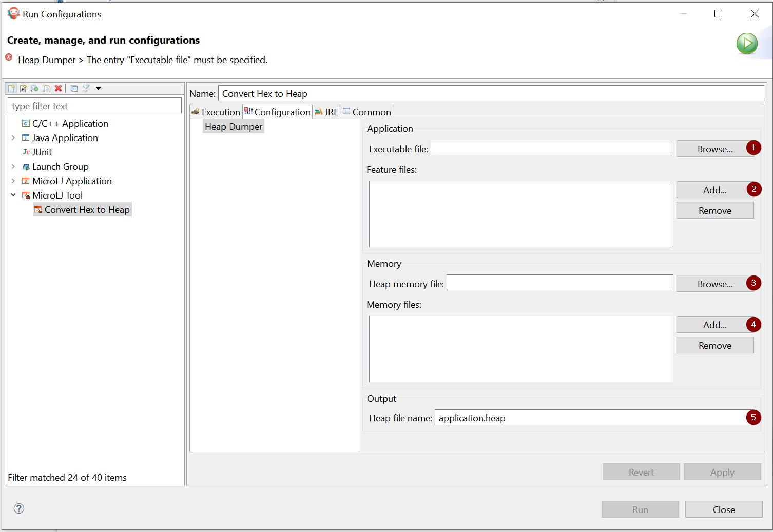The width and height of the screenshot is (773, 532).
Task: Expand the Java Application tree node
Action: (x=13, y=138)
